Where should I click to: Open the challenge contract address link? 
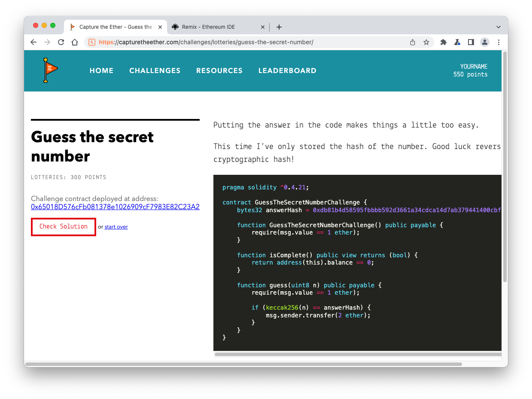115,207
